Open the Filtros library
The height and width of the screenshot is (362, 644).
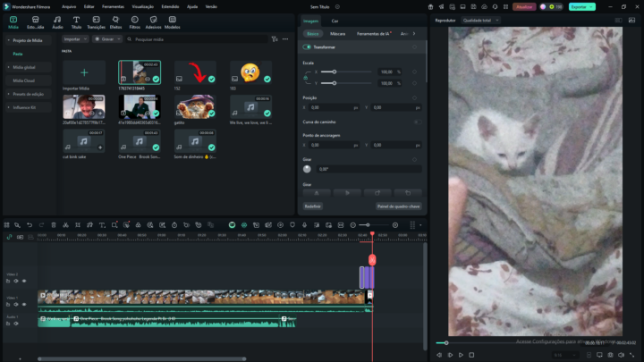click(134, 23)
